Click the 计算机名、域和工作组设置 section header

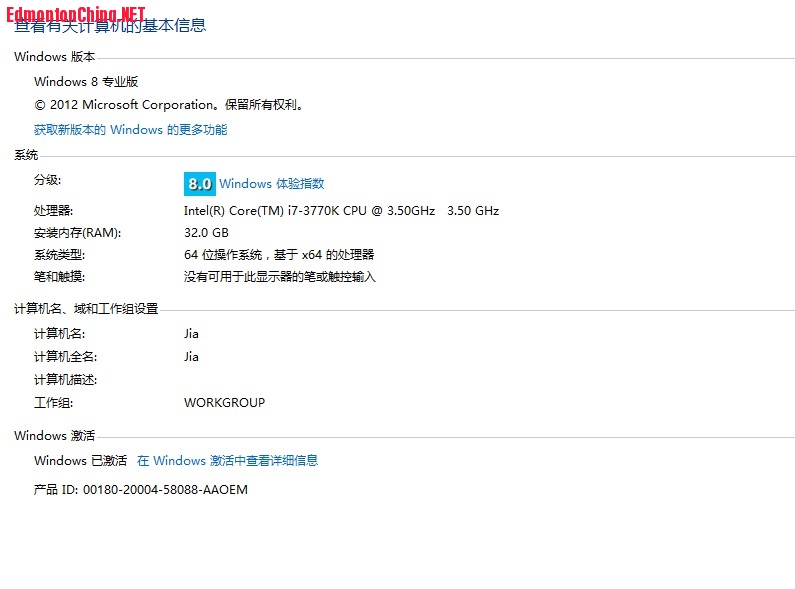click(86, 309)
